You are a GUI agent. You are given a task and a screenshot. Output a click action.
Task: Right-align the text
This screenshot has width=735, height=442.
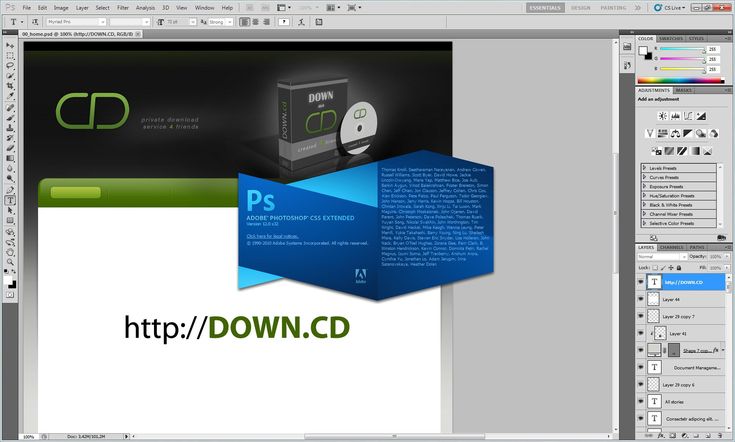(267, 22)
